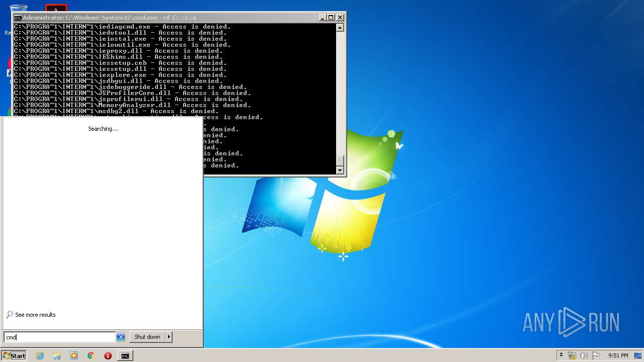Select the red-bordered desktop icon

tap(56, 9)
